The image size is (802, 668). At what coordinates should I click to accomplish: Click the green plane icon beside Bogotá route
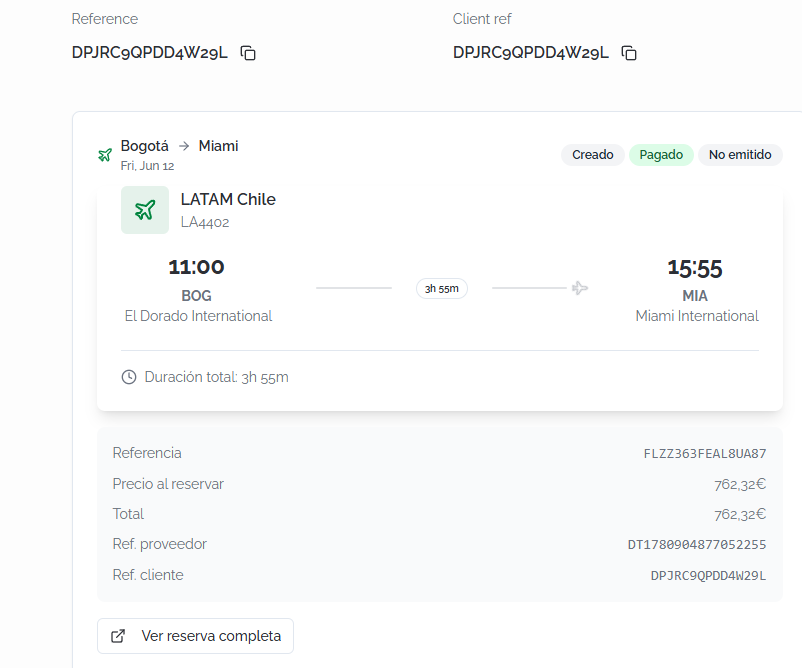pos(105,155)
